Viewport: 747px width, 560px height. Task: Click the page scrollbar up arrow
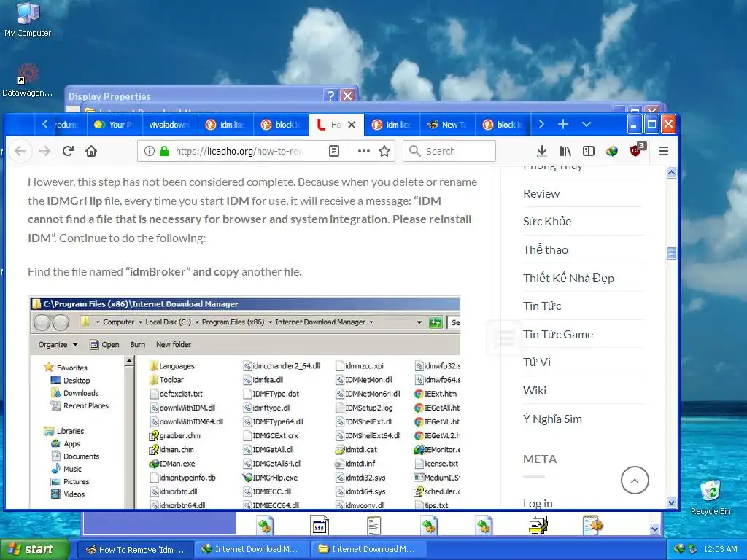click(671, 172)
